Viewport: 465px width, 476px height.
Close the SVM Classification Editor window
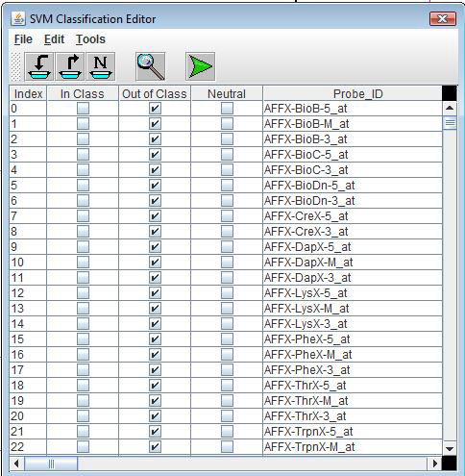pos(443,18)
